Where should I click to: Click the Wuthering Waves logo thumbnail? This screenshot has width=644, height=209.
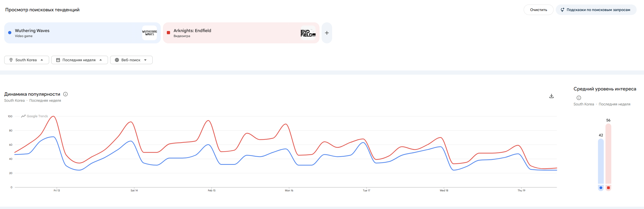(150, 33)
